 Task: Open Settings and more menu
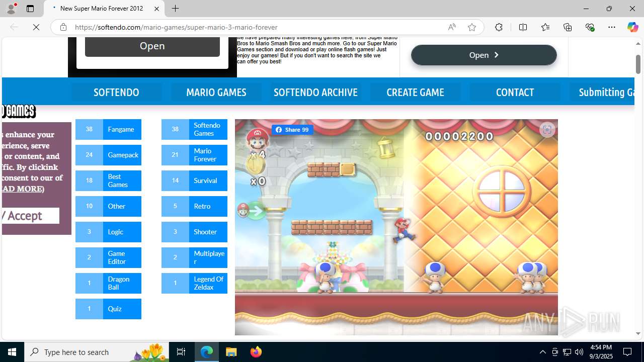tap(612, 27)
